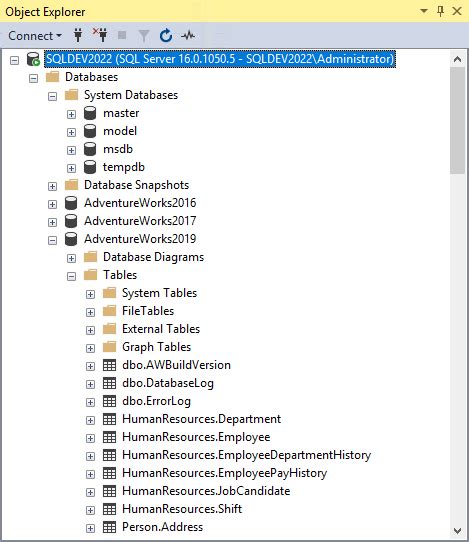Collapse the Tables folder

72,276
